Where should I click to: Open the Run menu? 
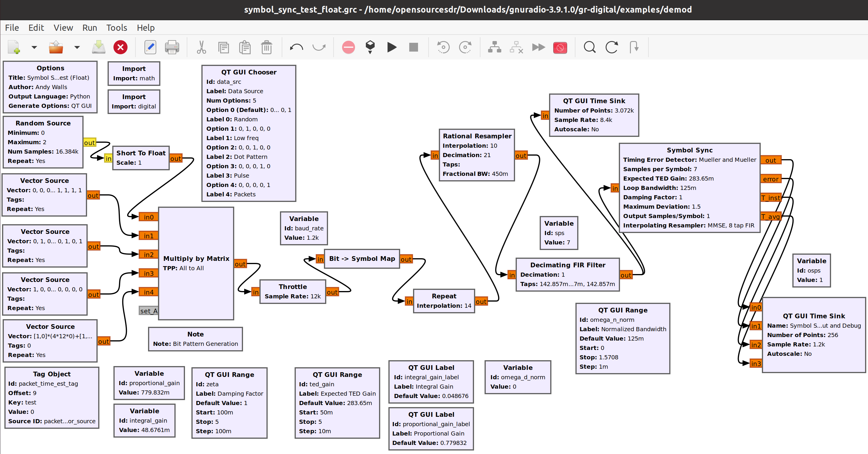(90, 28)
